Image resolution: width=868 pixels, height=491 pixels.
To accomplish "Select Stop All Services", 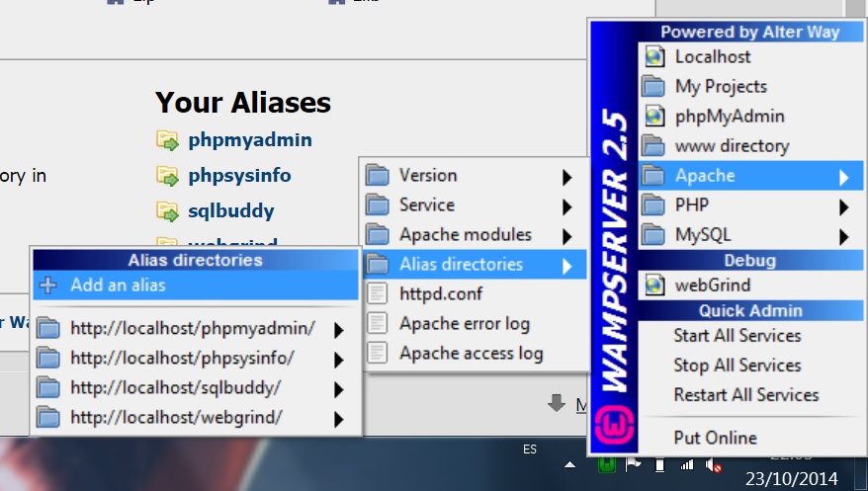I will 737,366.
